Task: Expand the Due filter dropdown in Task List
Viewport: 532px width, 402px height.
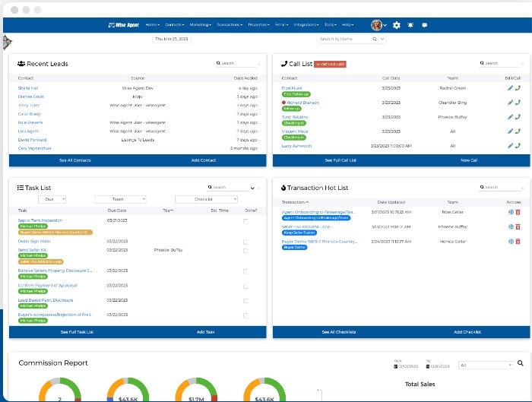Action: 52,199
